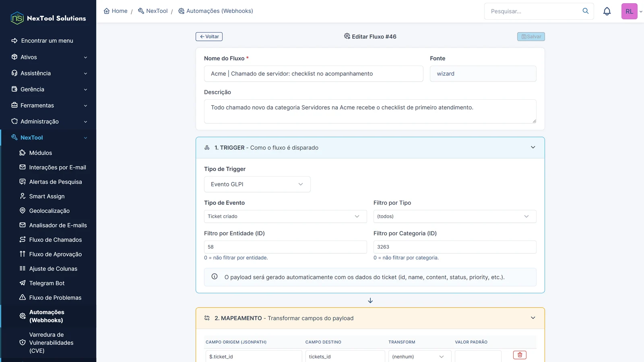Click the Nome do Fluxo field
The height and width of the screenshot is (362, 644).
pos(314,74)
